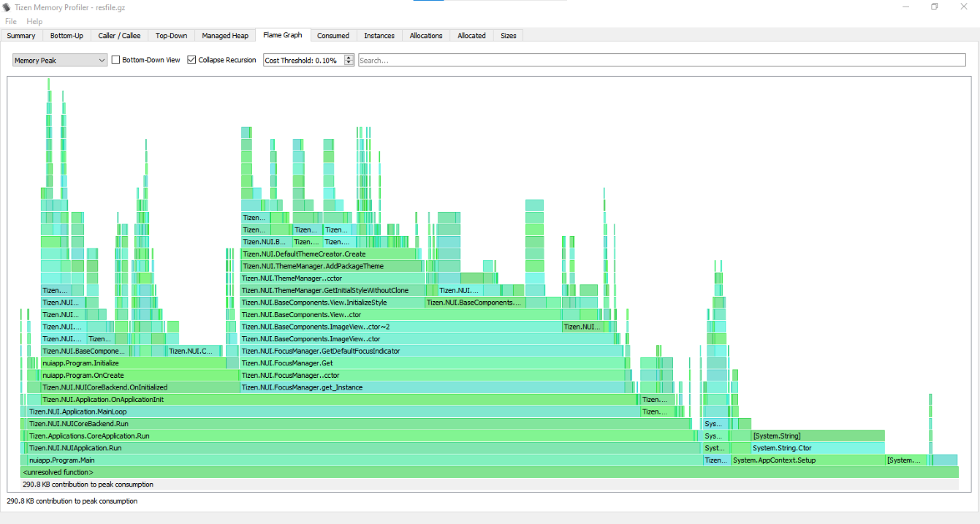Screen dimensions: 980x524
Task: Switch to the Sizes tab
Action: point(507,35)
